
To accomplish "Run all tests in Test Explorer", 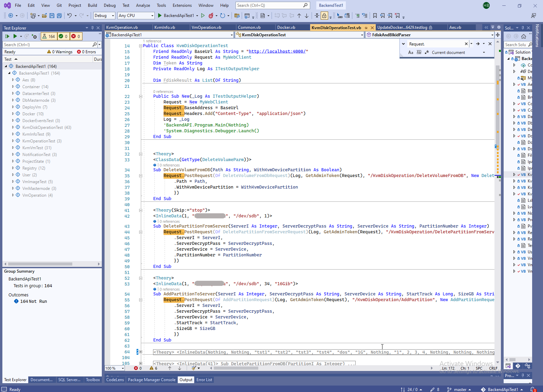I will click(7, 36).
